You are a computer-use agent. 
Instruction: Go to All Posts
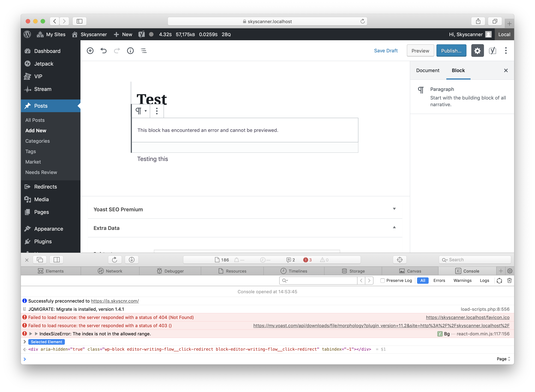tap(35, 120)
